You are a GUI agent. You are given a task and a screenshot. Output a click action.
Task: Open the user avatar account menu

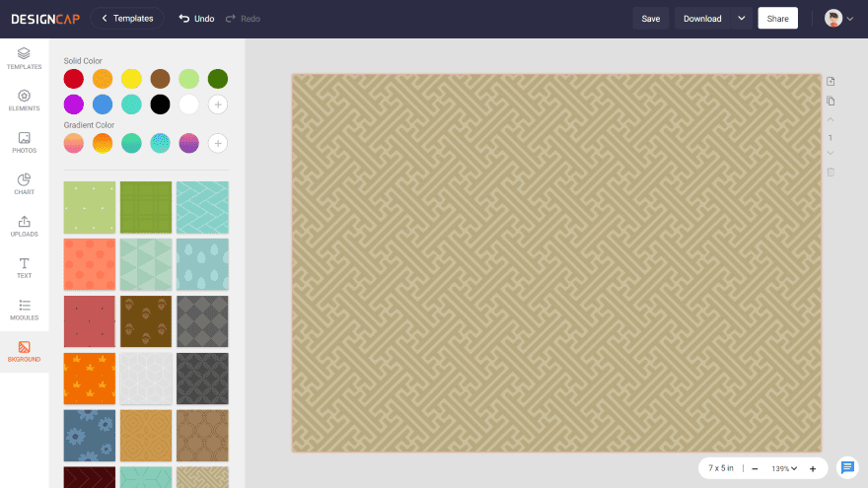(x=838, y=19)
